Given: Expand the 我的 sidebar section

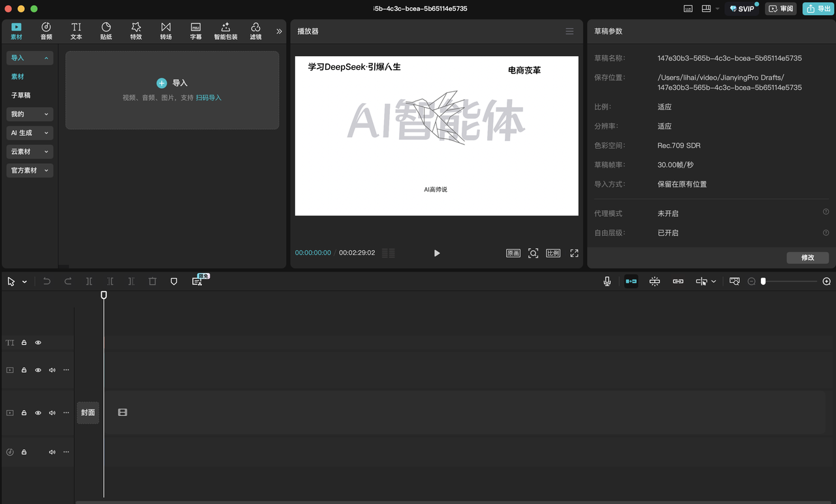Looking at the screenshot, I should click(30, 114).
